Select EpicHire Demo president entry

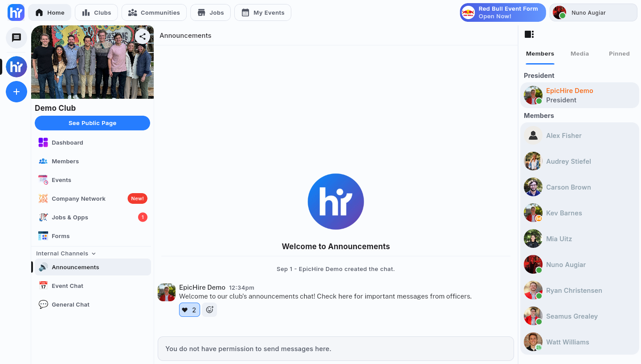pos(580,95)
